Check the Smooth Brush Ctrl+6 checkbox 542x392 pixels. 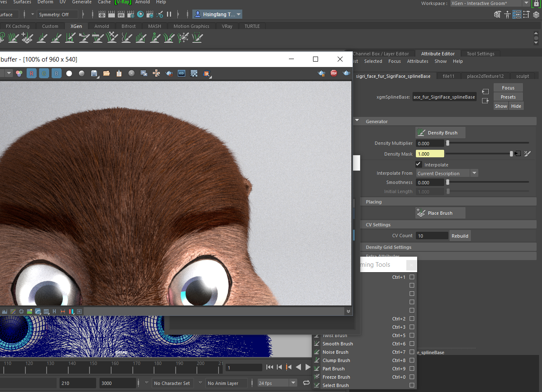pos(412,343)
